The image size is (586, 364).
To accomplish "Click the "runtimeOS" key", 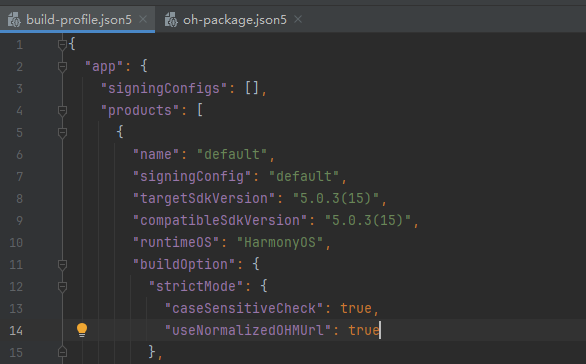I will click(176, 243).
